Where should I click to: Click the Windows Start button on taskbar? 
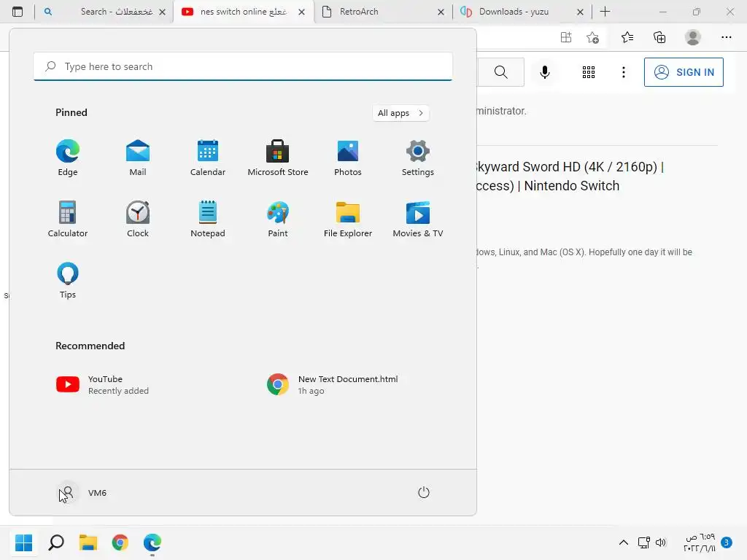click(x=24, y=542)
